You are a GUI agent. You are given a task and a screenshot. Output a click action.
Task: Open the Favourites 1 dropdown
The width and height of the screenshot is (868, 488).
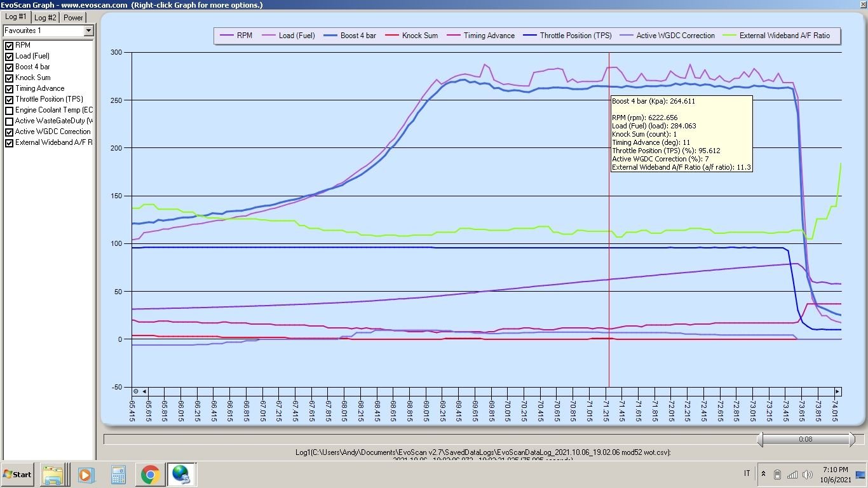point(88,30)
